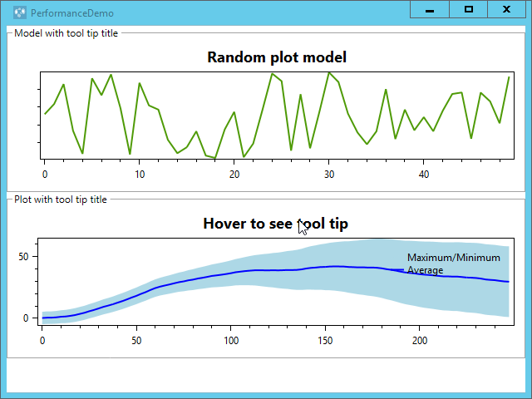Click the "Hover to see tool tip" title
Image resolution: width=532 pixels, height=399 pixels.
[x=276, y=224]
